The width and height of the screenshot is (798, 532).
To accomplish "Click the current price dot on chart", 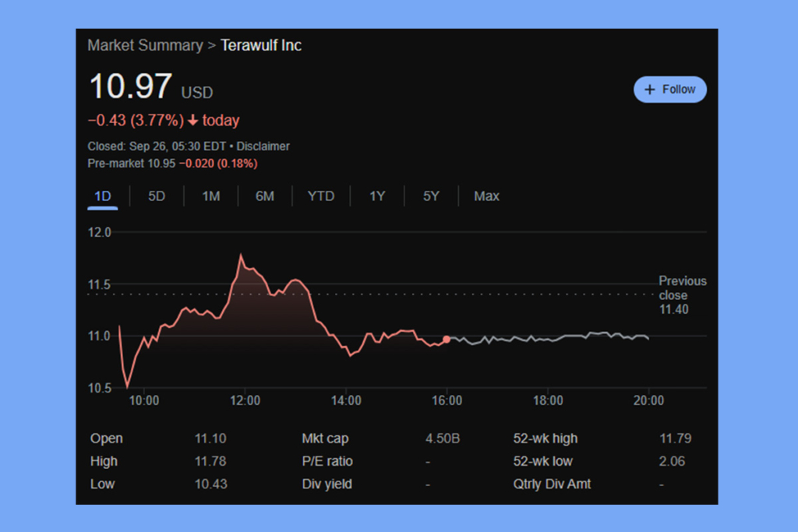I will point(445,338).
